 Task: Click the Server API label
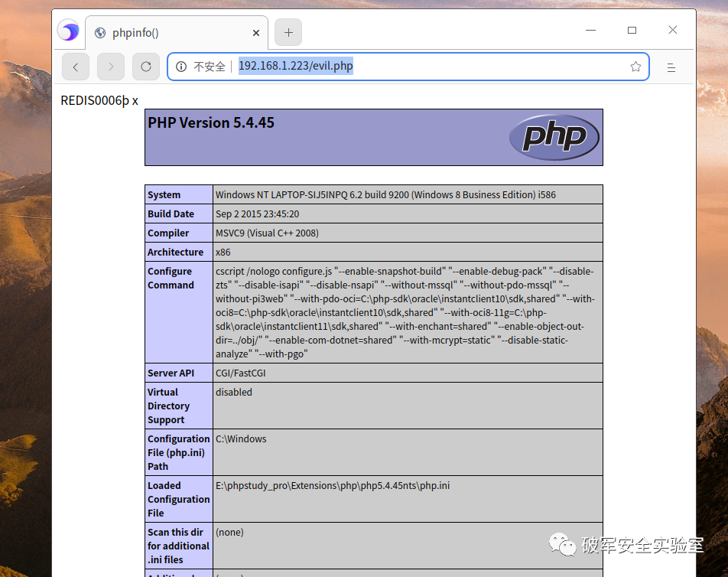pyautogui.click(x=171, y=373)
